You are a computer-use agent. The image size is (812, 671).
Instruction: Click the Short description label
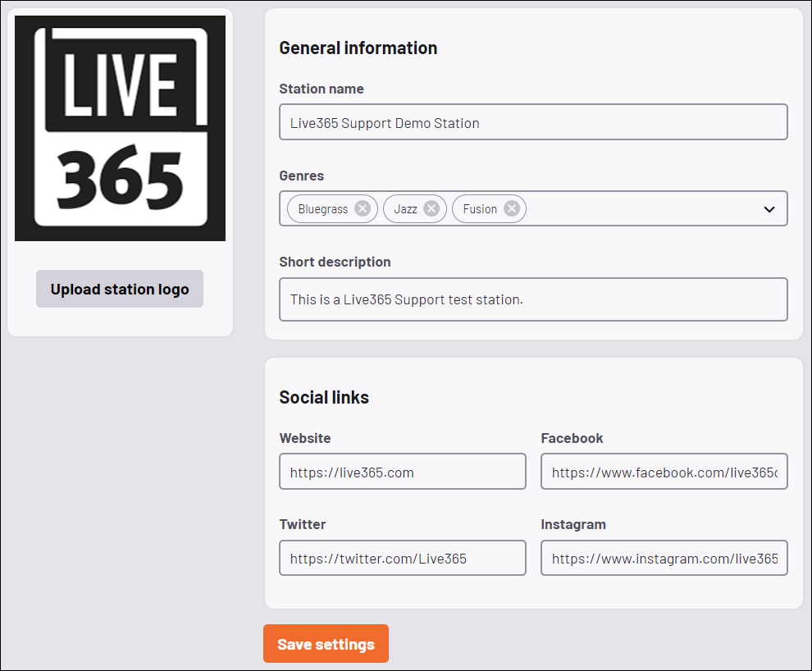(335, 262)
